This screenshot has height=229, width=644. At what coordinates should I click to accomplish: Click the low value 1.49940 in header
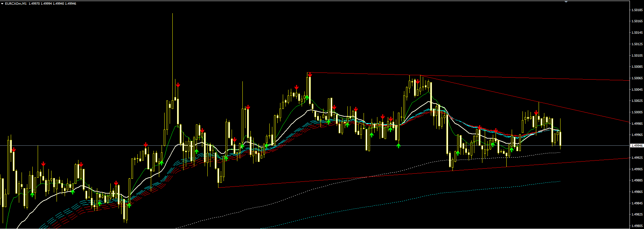[58, 4]
